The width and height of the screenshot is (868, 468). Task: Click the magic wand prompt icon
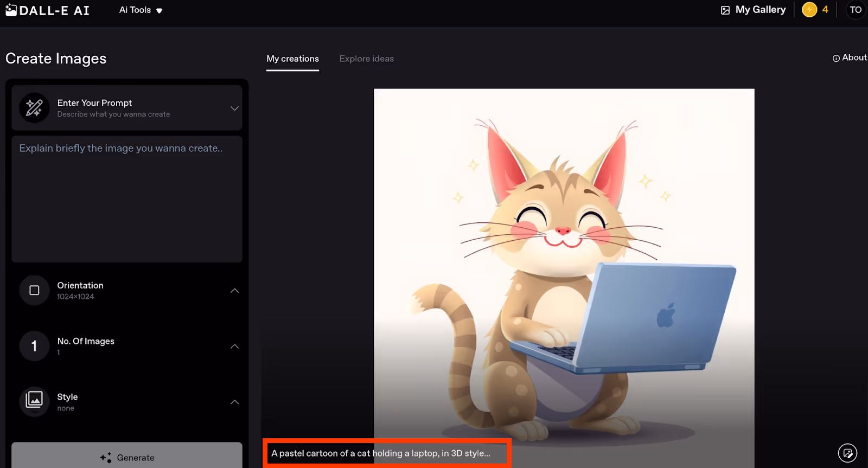coord(34,108)
